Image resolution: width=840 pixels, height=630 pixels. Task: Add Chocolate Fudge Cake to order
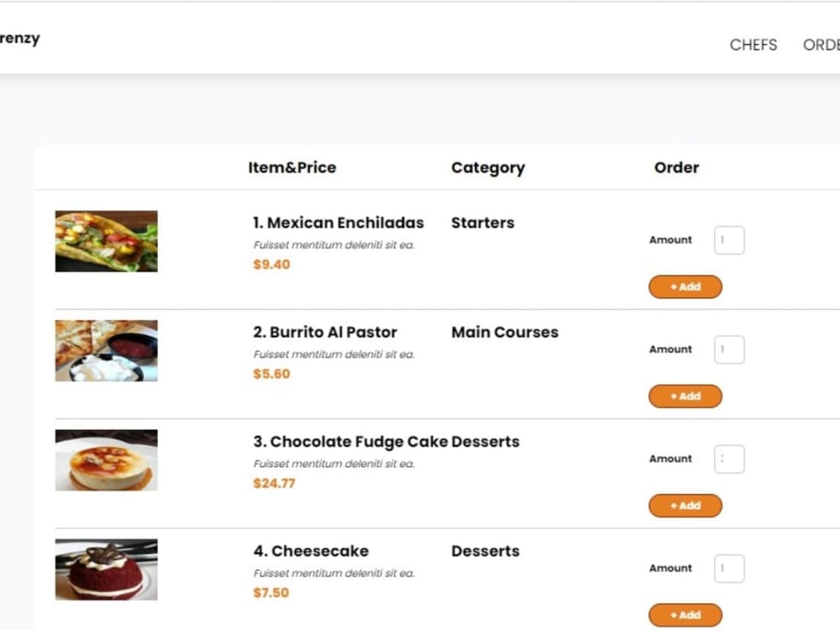click(685, 505)
